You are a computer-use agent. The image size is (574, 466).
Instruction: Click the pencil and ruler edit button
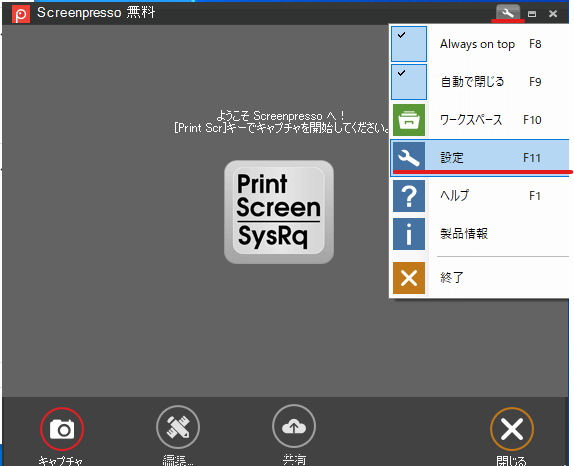178,427
